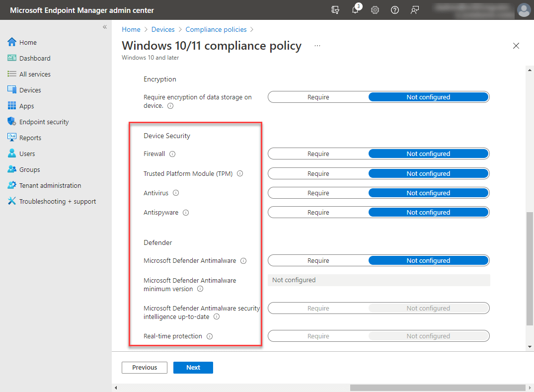Image resolution: width=534 pixels, height=392 pixels.
Task: Click the feedback icon in the header
Action: point(415,9)
